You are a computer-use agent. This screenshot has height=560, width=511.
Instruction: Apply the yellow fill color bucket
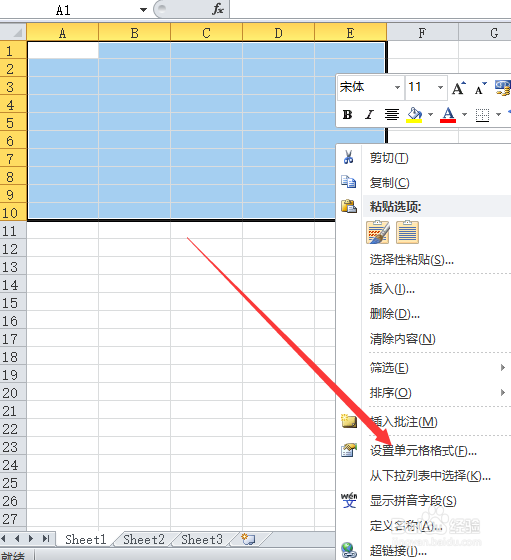point(414,115)
